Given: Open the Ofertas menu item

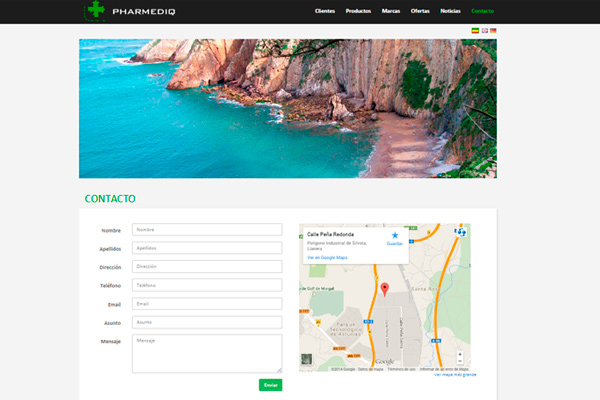Looking at the screenshot, I should pos(420,11).
